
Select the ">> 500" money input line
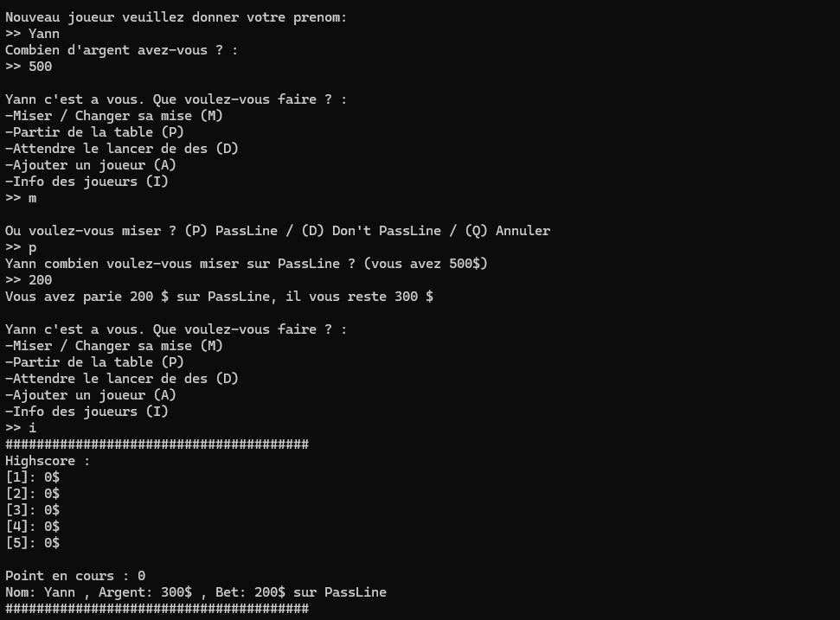29,67
